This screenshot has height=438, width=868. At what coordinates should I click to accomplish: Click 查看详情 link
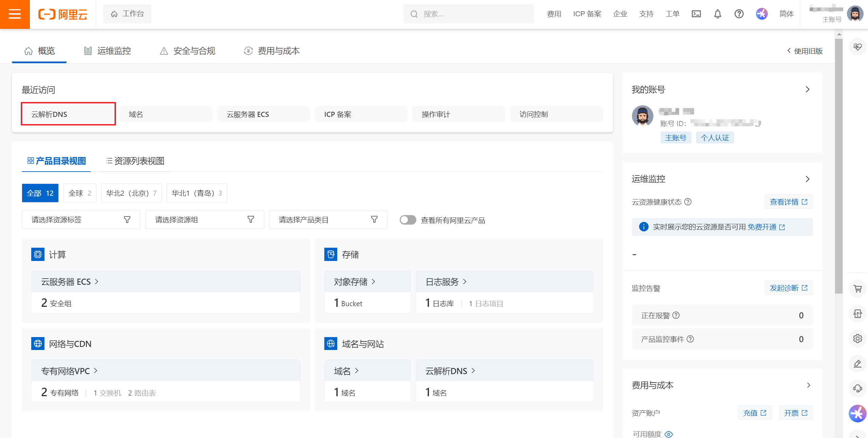pyautogui.click(x=789, y=202)
